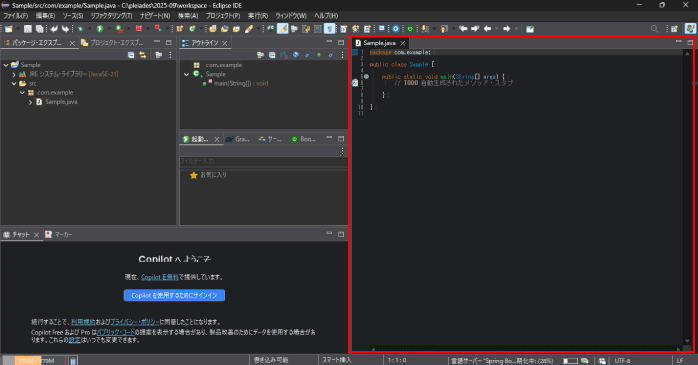Toggle Show Whitespace Characters pilcrow icon
The image size is (698, 365).
pyautogui.click(x=329, y=29)
